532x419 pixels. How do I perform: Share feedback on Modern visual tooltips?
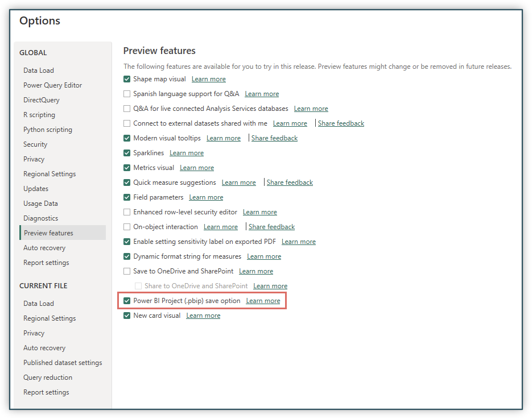274,138
